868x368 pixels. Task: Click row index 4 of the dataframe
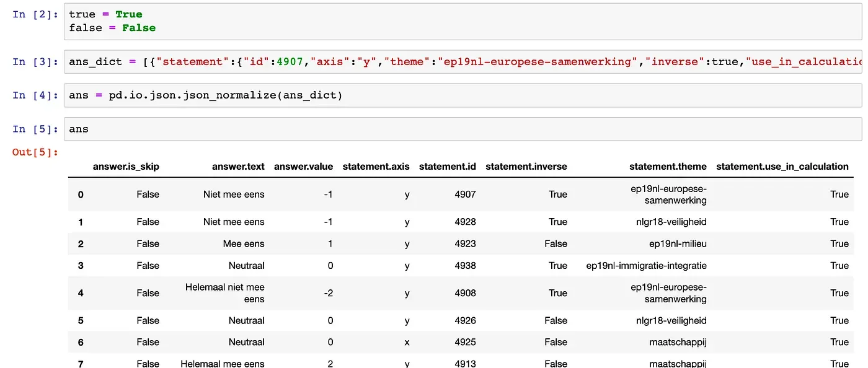coord(81,293)
